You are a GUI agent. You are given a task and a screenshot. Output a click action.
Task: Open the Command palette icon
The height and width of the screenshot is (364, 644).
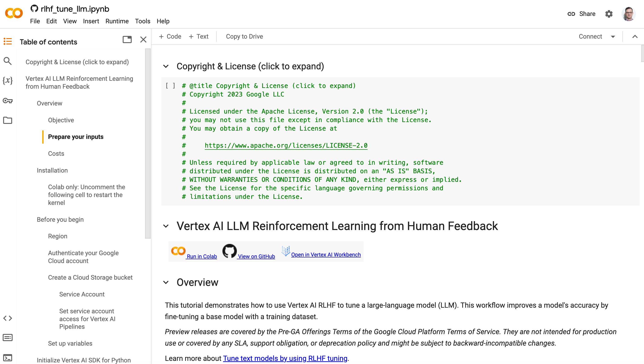point(7,338)
